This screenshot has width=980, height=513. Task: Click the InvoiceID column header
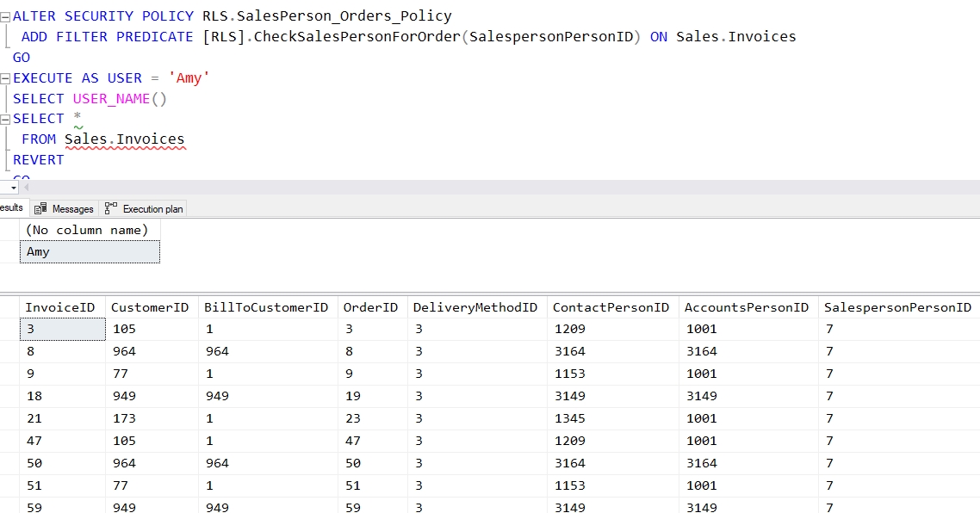tap(63, 307)
